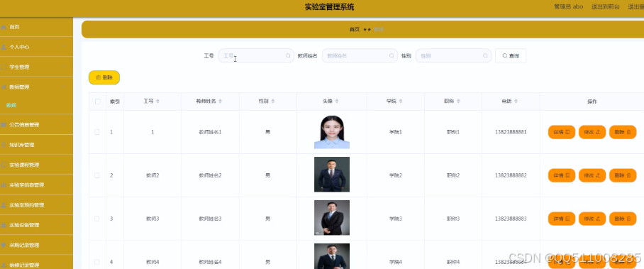Sort by 电话 column sort arrows
644x269 pixels.
click(516, 101)
